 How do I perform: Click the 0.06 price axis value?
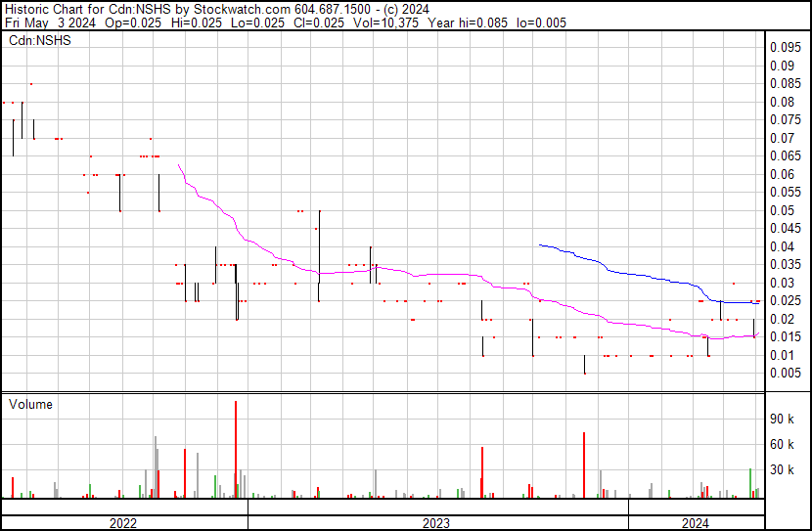(782, 174)
